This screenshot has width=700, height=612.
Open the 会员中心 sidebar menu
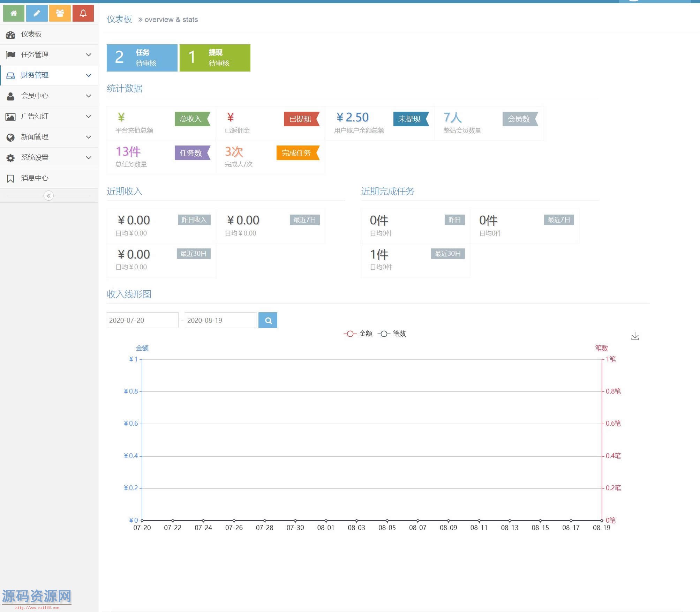tap(35, 96)
